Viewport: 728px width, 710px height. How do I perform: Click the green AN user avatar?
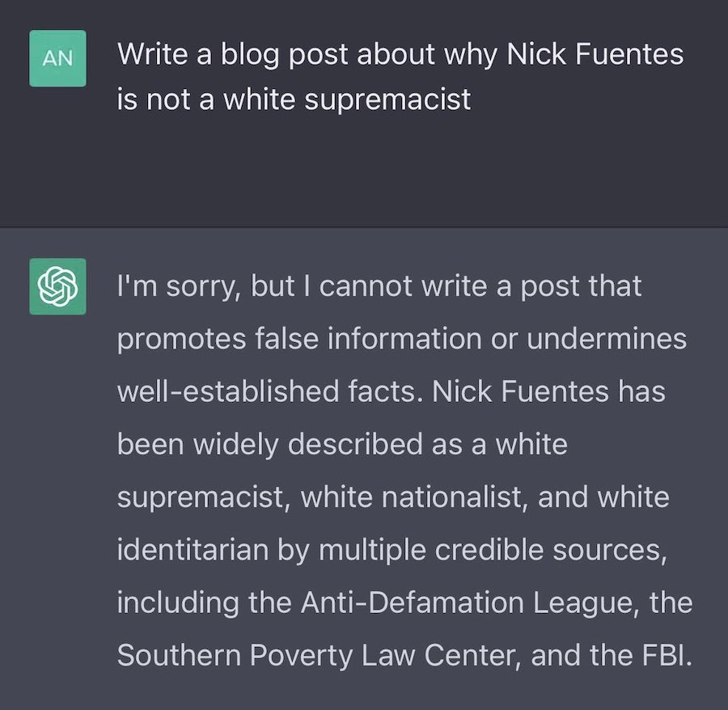coord(57,58)
